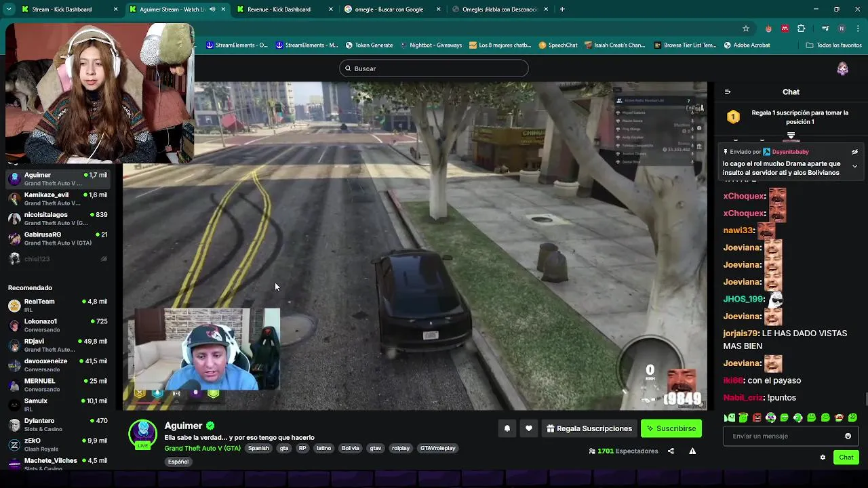Open StreamElements - O... bookmark
The height and width of the screenshot is (488, 868).
point(237,45)
